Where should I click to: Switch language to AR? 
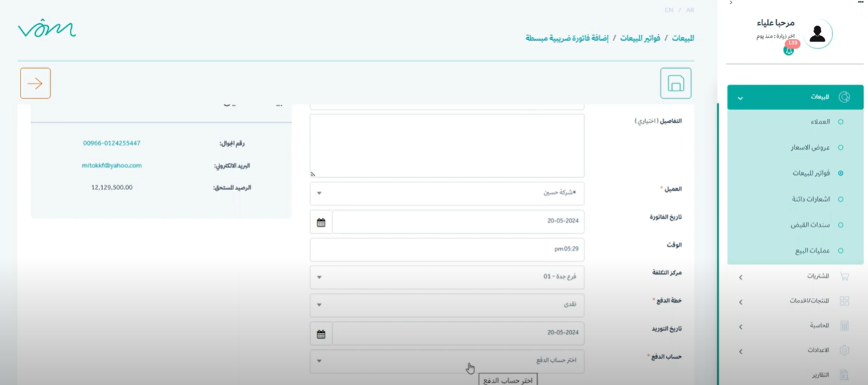[690, 10]
